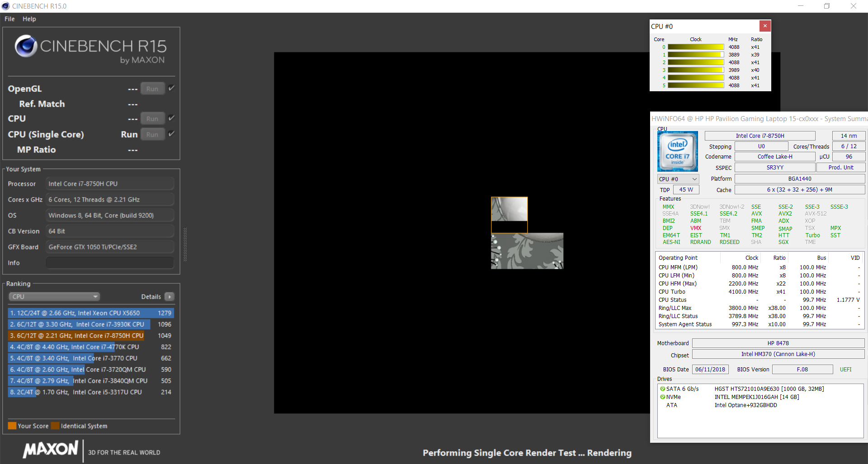The image size is (868, 464).
Task: Click the Prod. Unit button
Action: (x=840, y=168)
